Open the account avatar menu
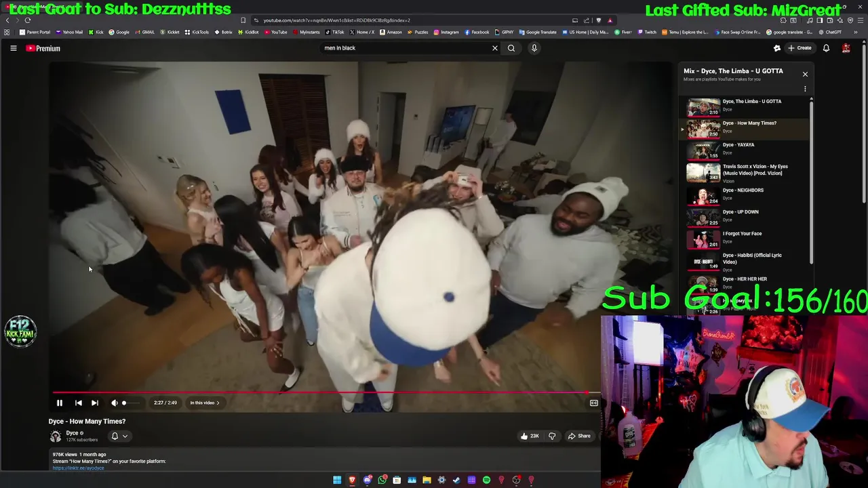The width and height of the screenshot is (868, 488). tap(846, 48)
